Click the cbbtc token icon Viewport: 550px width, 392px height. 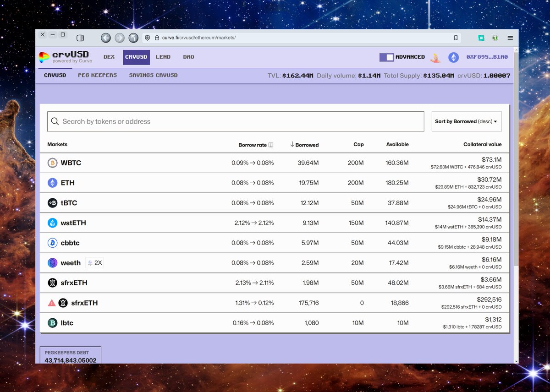click(x=53, y=243)
